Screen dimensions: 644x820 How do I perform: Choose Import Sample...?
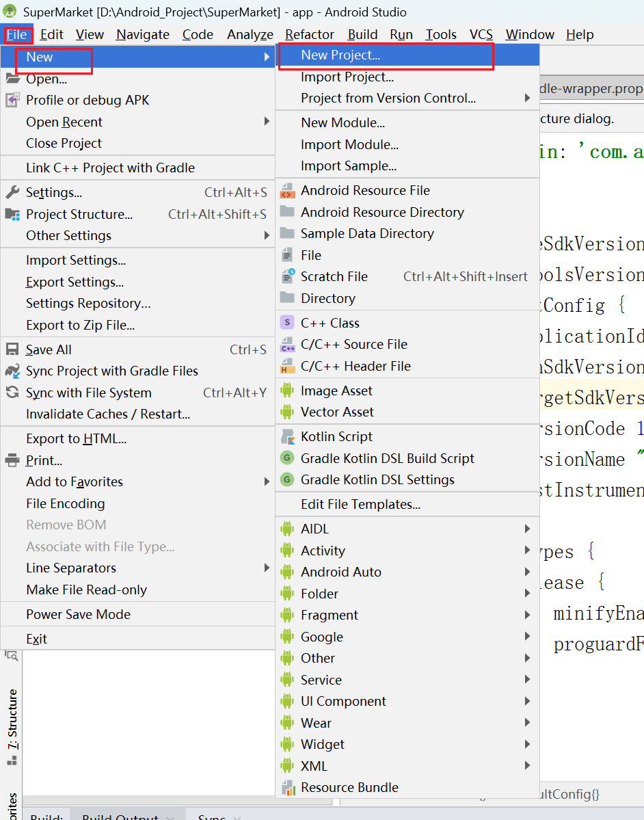pos(407,166)
